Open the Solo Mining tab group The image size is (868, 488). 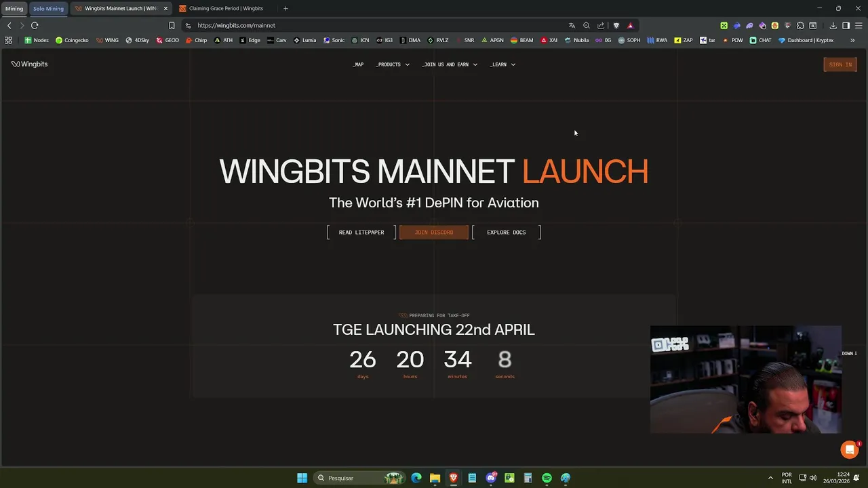tap(48, 8)
